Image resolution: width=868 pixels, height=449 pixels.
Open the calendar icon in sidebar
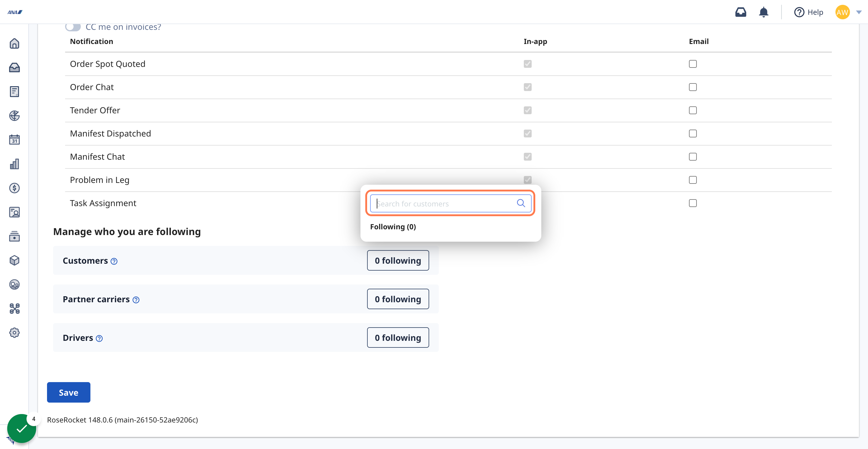click(15, 140)
